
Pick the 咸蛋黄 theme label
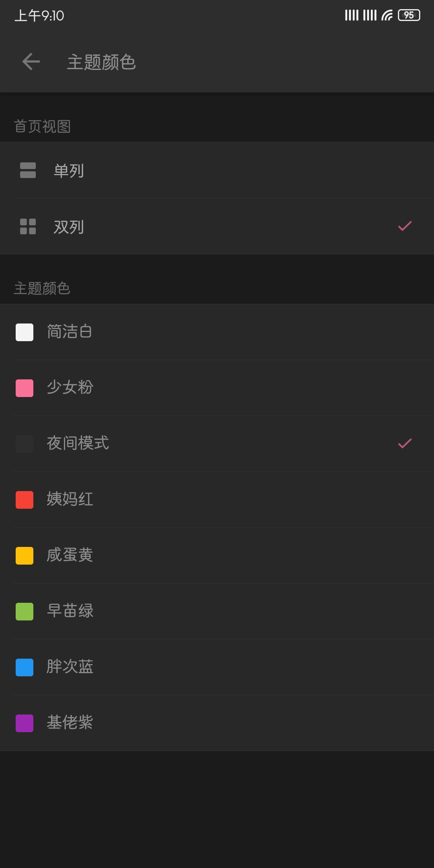70,555
